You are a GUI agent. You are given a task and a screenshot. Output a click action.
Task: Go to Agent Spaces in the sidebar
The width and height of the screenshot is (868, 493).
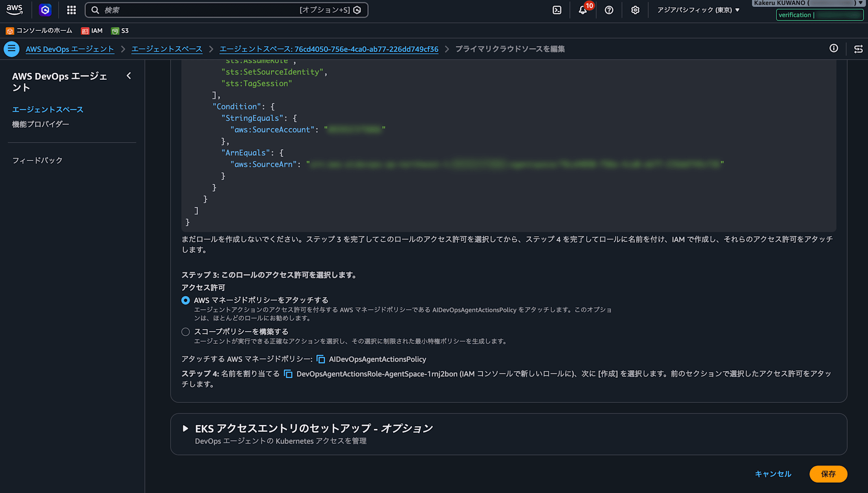(x=48, y=110)
